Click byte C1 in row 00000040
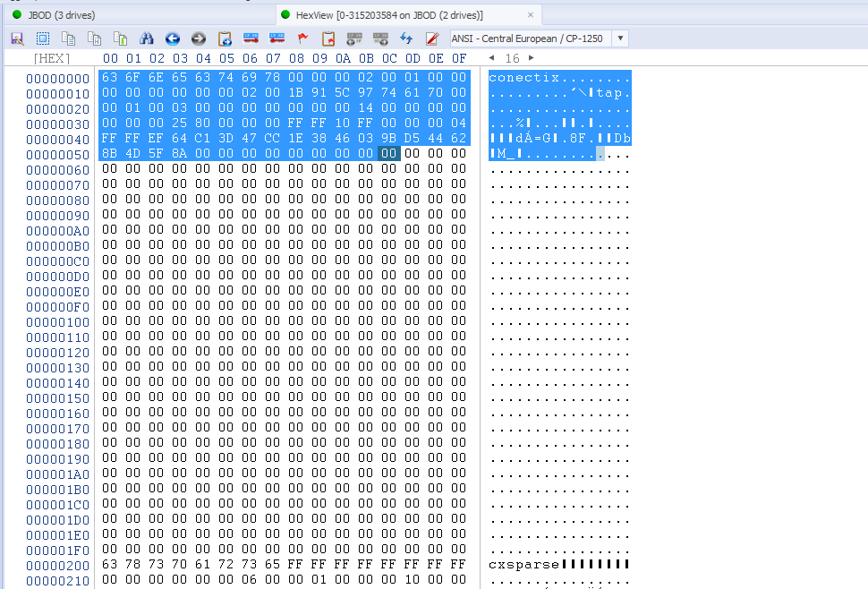 (203, 138)
